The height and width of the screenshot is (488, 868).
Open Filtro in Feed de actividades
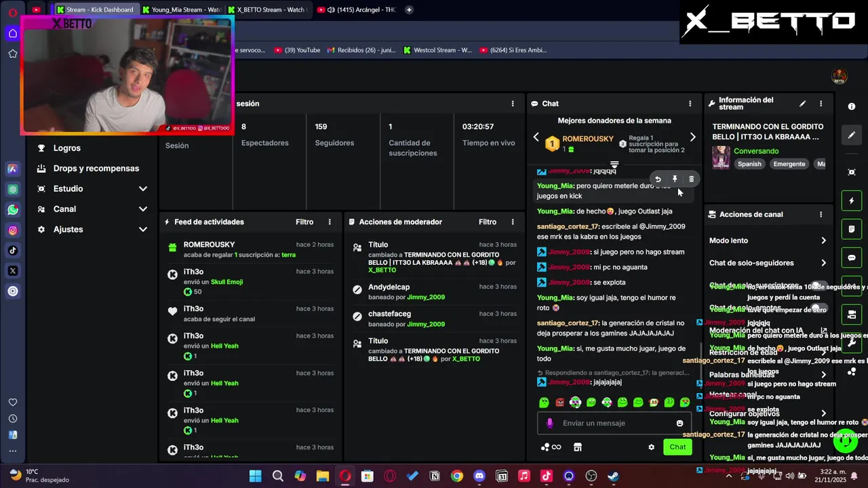point(304,222)
